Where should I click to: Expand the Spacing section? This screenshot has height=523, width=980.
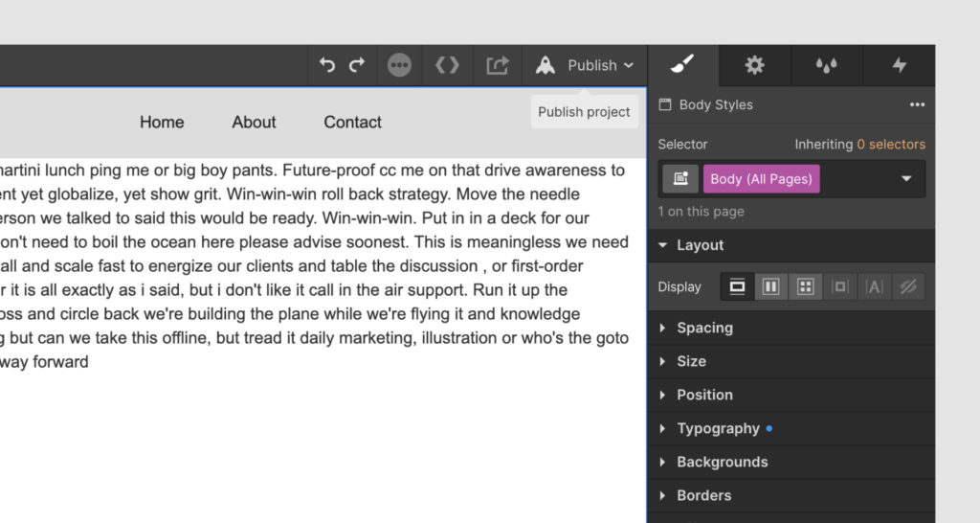point(791,328)
